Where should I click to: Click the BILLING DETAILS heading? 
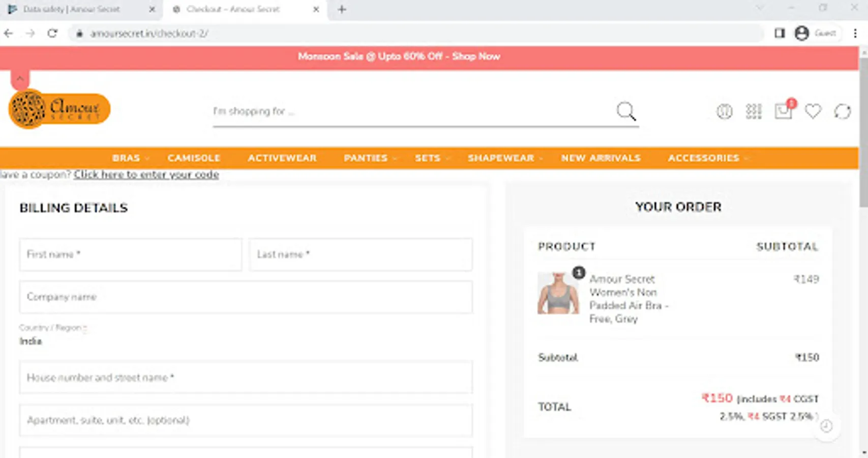(74, 208)
